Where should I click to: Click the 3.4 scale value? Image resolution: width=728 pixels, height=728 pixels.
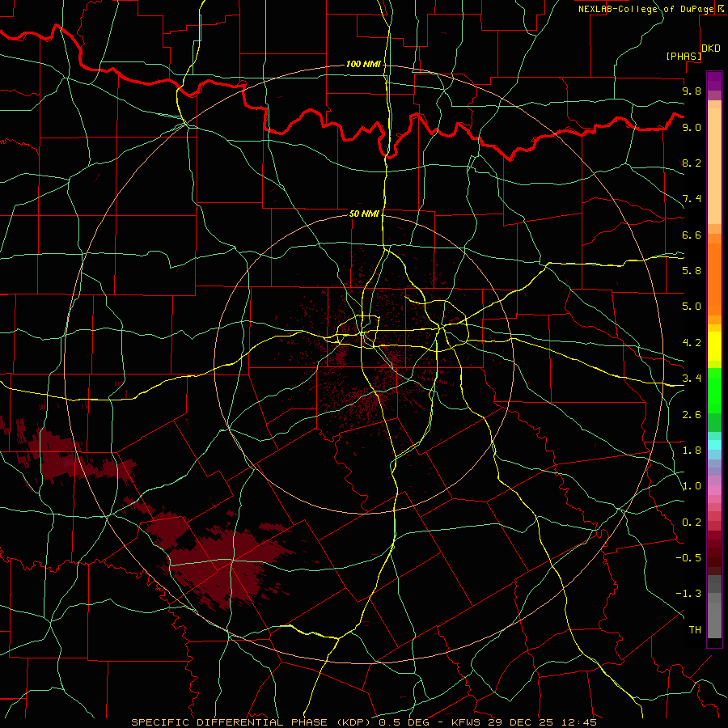(692, 379)
